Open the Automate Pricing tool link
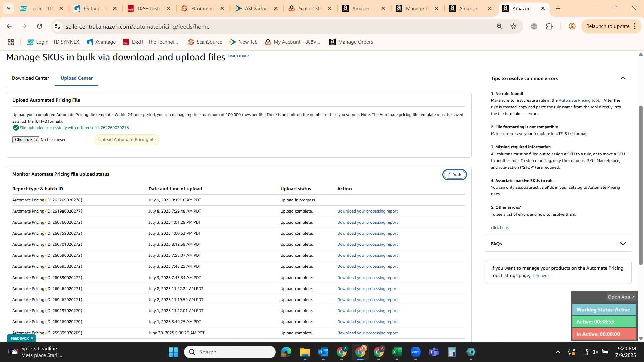Screen dimensions: 644x362 [x=579, y=100]
